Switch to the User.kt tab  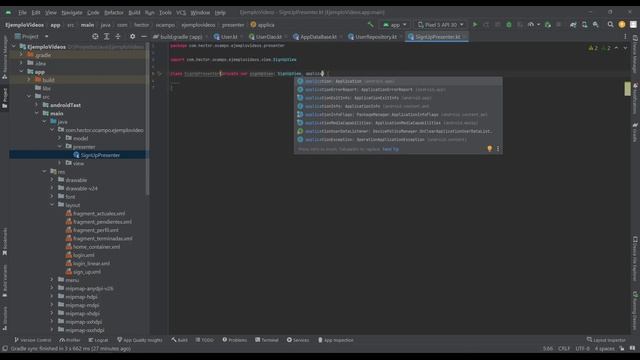point(225,37)
